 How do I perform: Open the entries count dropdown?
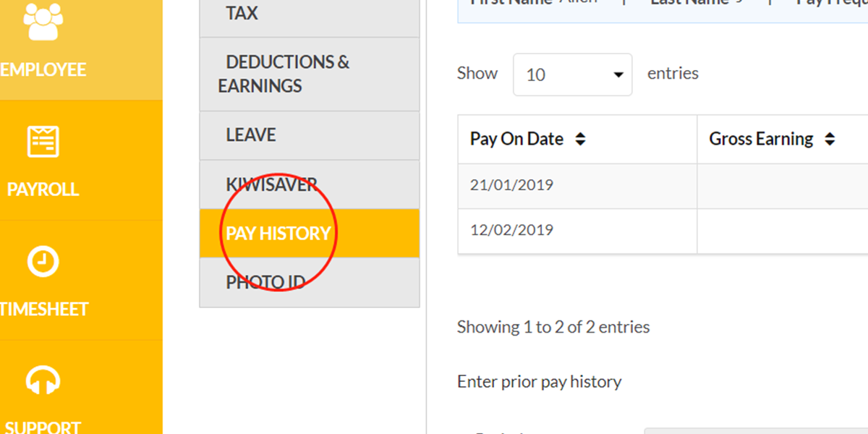click(x=573, y=75)
